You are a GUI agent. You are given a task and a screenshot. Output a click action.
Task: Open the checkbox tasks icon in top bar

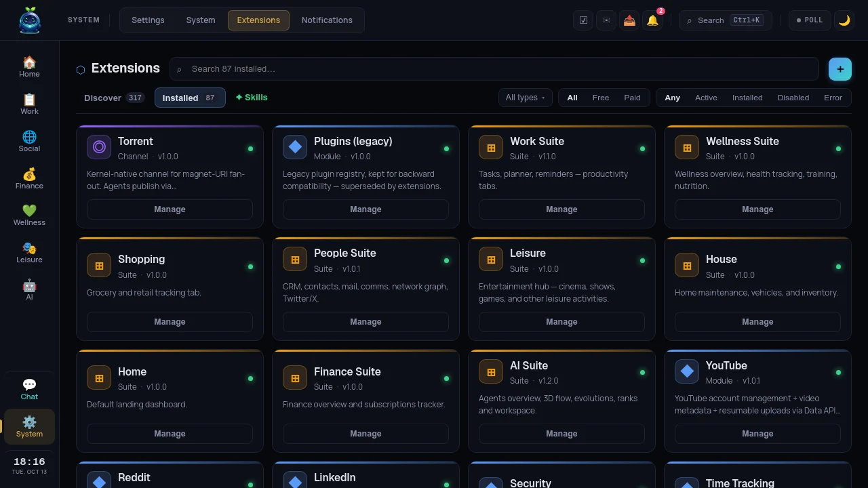coord(583,20)
